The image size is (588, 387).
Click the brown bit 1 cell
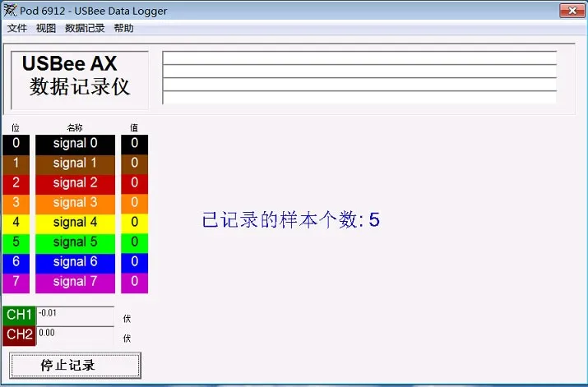point(16,165)
